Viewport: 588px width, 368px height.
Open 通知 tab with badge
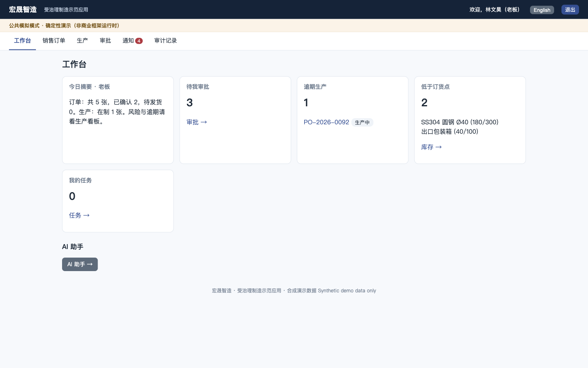click(132, 41)
